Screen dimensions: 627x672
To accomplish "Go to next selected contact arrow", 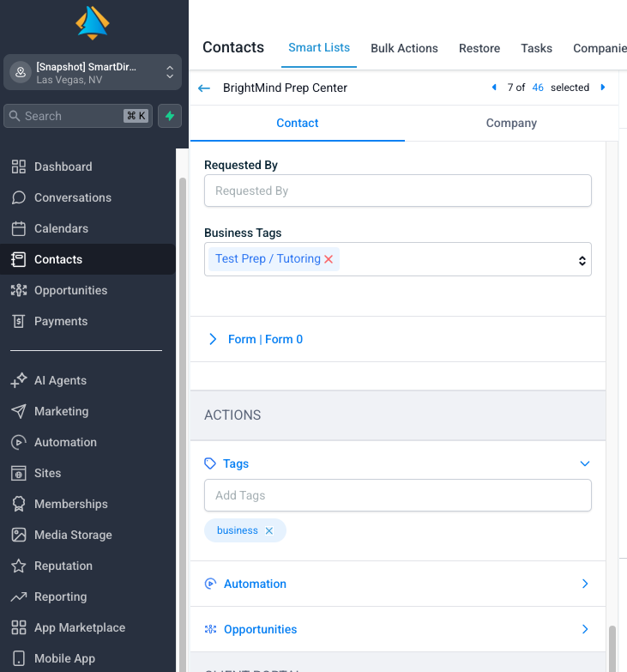I will point(603,87).
